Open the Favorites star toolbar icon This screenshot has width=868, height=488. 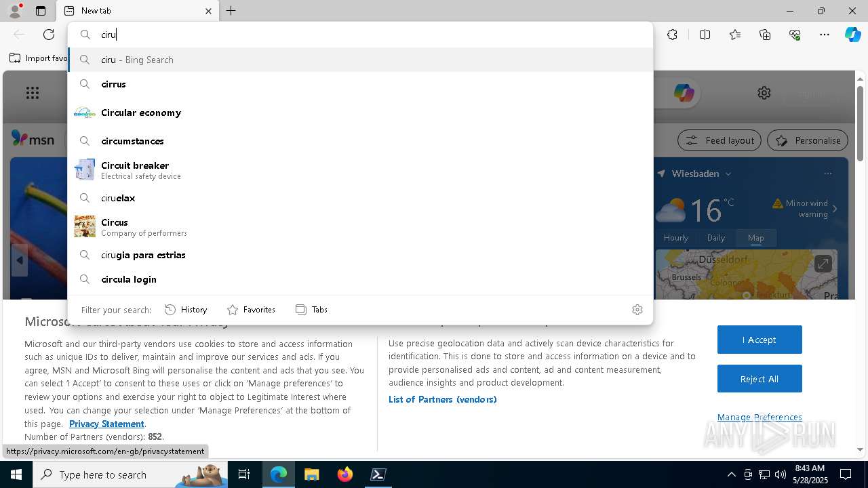pyautogui.click(x=735, y=35)
